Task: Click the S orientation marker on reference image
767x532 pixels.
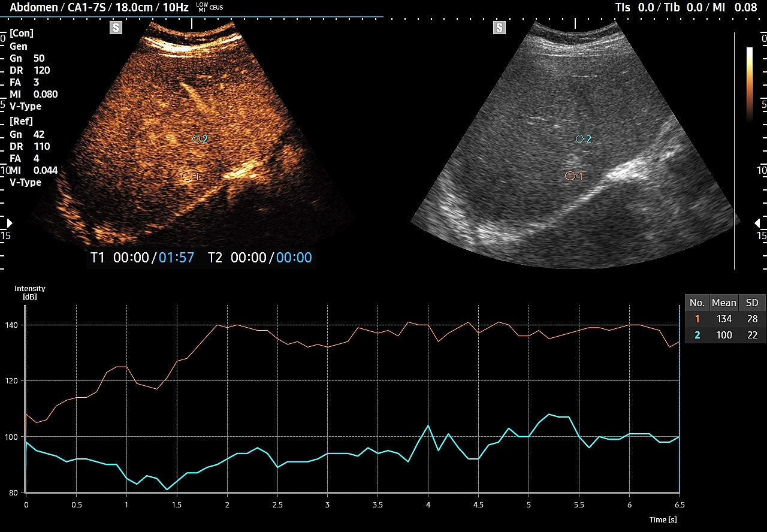Action: [499, 28]
